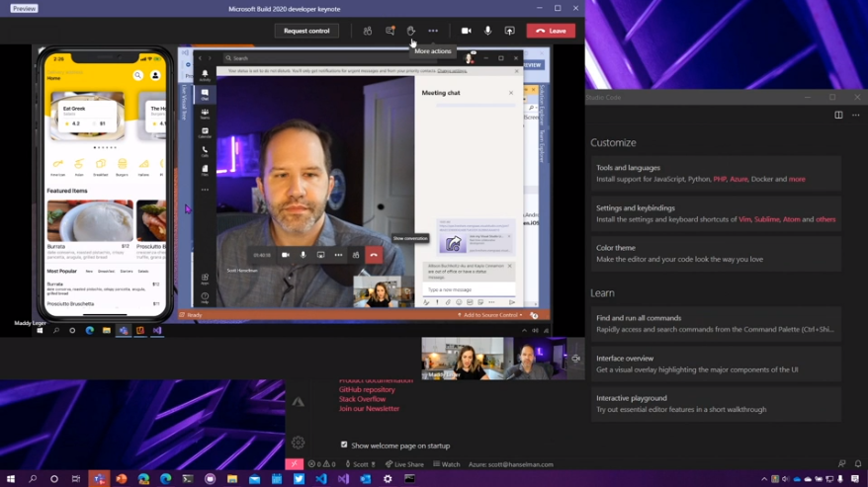Open Activity in shared Teams sidebar
The image size is (868, 487).
(x=205, y=76)
